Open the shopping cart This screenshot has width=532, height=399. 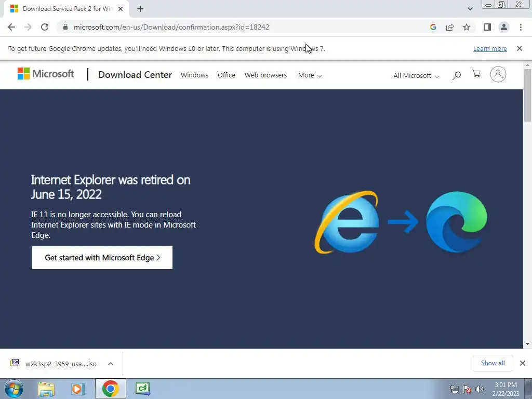(476, 74)
